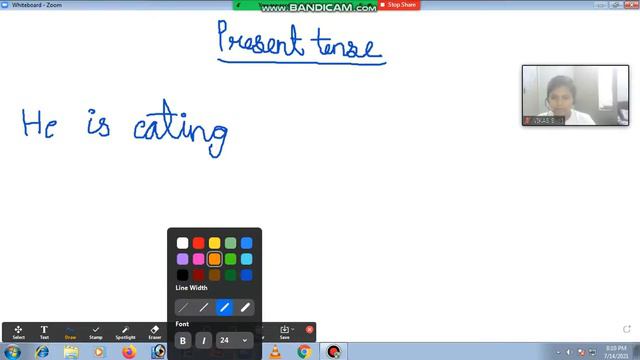Open the Stamp tool
The image size is (640, 360).
coord(96,332)
